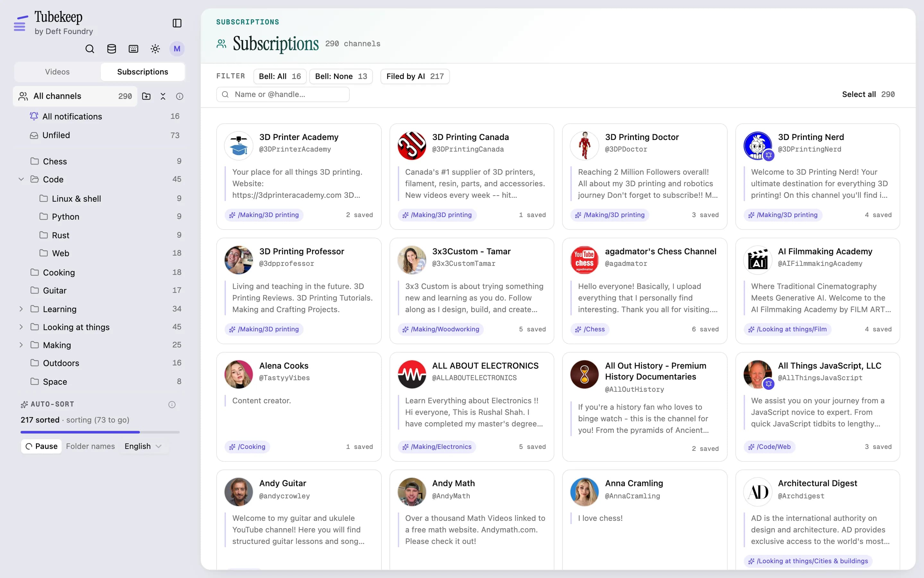Open /Looking at things/Film tag
Image resolution: width=924 pixels, height=578 pixels.
click(x=787, y=329)
